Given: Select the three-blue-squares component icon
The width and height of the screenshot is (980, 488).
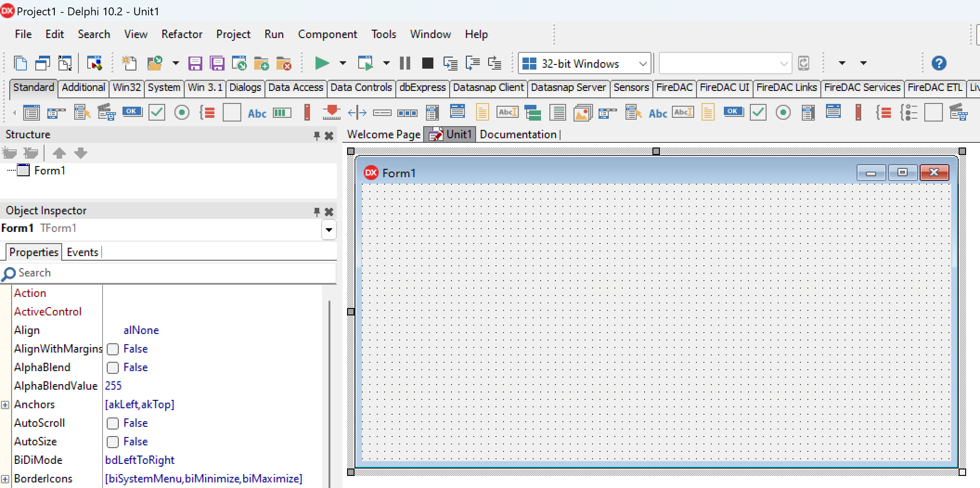Looking at the screenshot, I should tap(407, 113).
